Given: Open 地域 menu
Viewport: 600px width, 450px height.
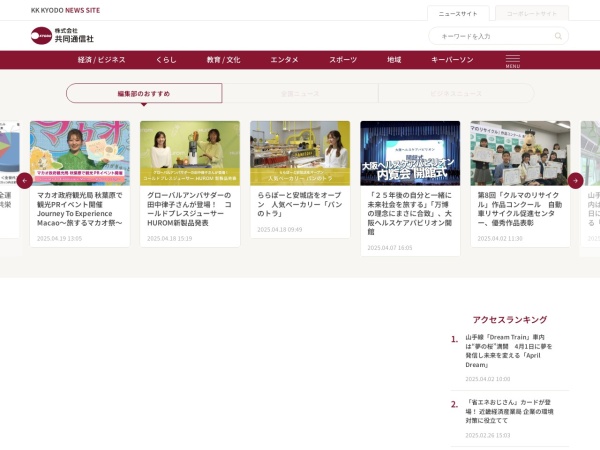Looking at the screenshot, I should tap(394, 60).
